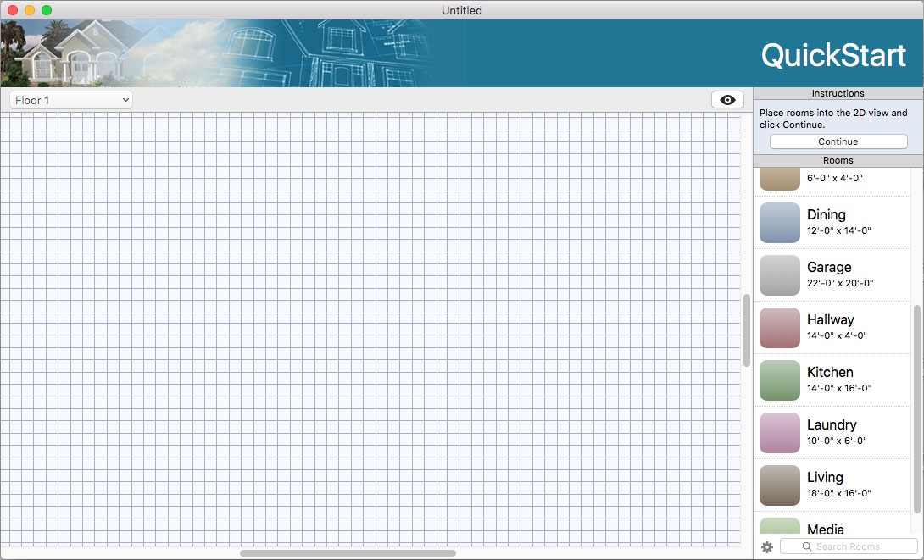Click into the Search Rooms field

(849, 546)
